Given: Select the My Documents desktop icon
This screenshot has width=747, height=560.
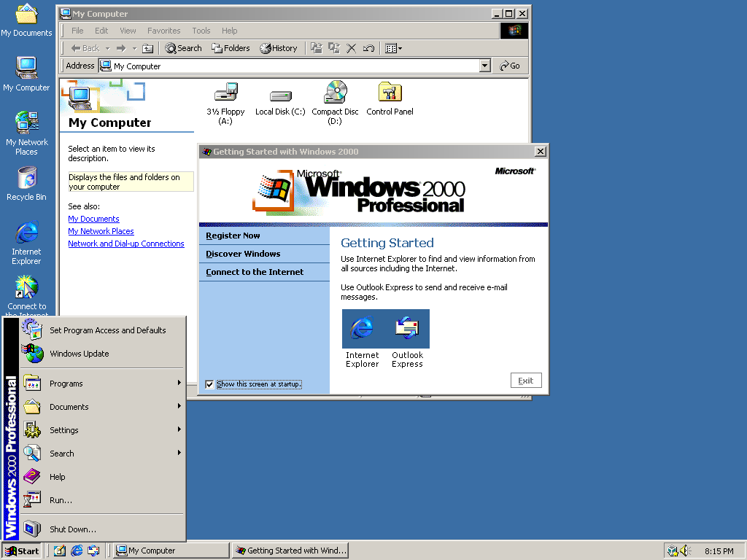Looking at the screenshot, I should (26, 20).
